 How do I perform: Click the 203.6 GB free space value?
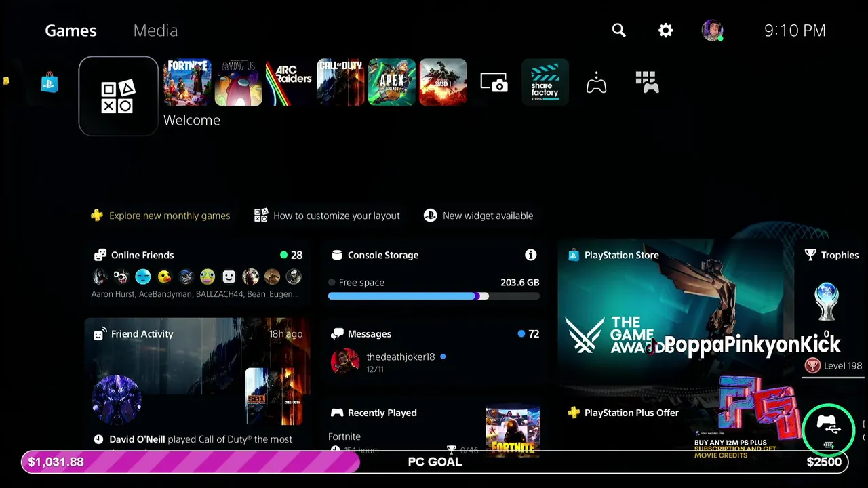click(x=519, y=282)
